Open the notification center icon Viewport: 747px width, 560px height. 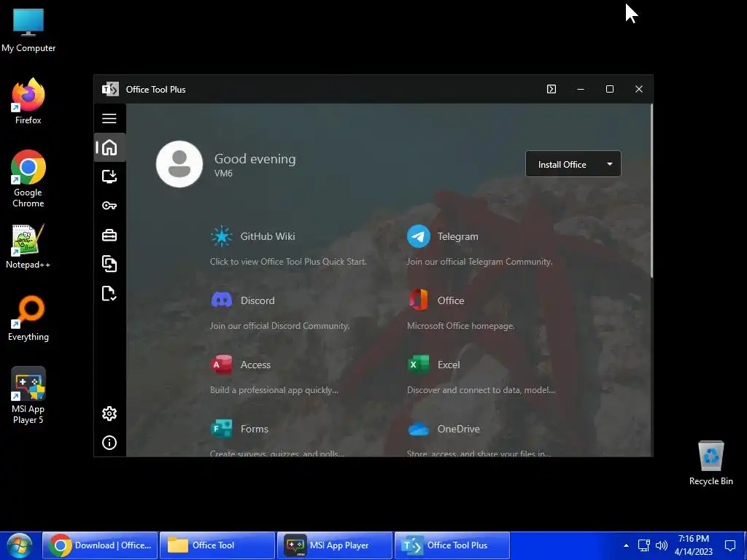729,545
